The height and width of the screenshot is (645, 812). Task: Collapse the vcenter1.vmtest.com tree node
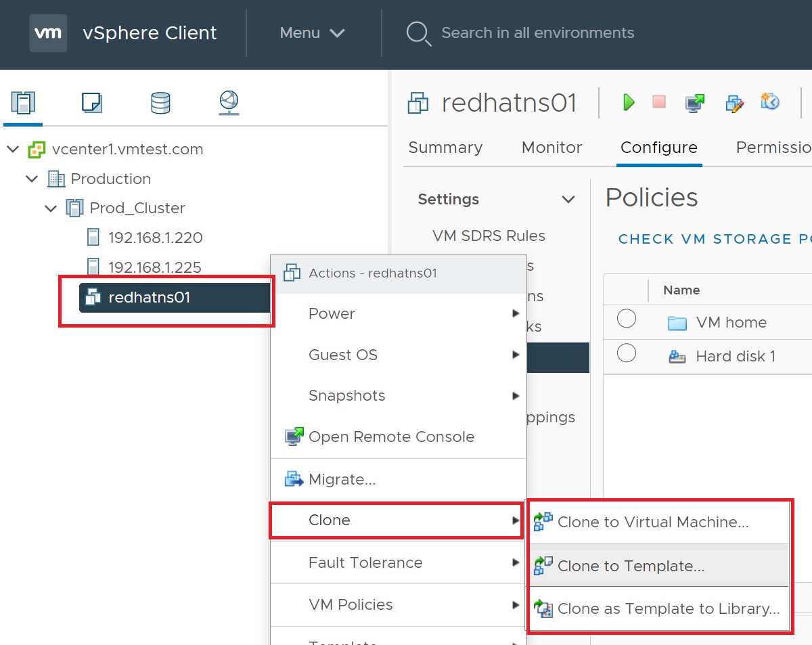point(13,149)
